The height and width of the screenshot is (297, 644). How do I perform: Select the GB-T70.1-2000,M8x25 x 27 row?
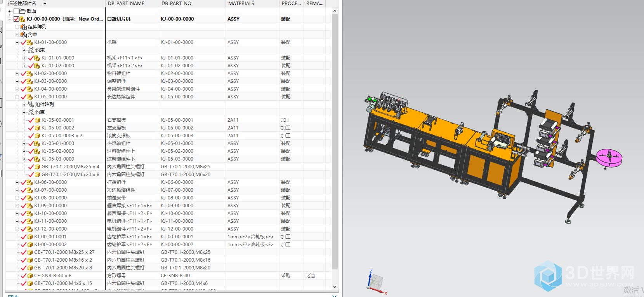click(168, 252)
